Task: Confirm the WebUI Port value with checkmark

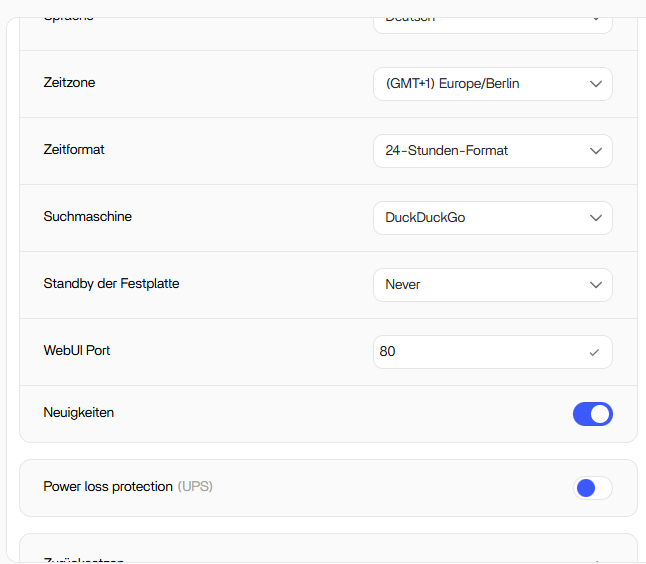Action: pos(595,352)
